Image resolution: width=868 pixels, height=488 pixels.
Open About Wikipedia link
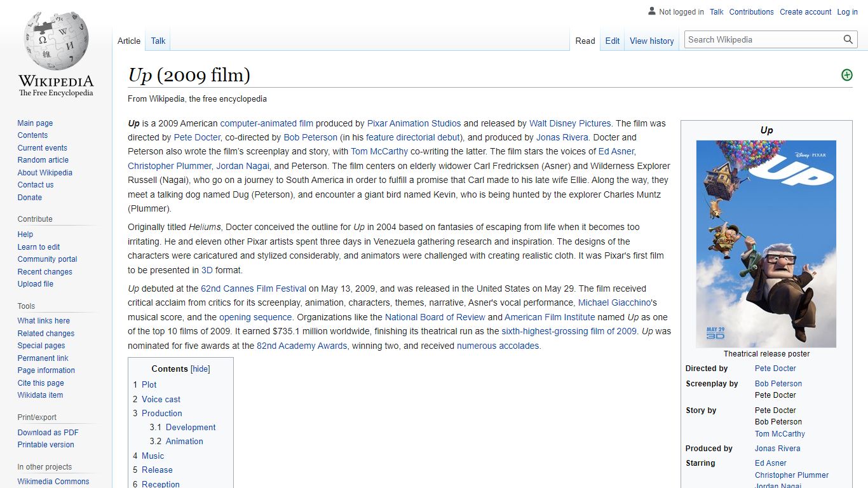click(x=44, y=173)
